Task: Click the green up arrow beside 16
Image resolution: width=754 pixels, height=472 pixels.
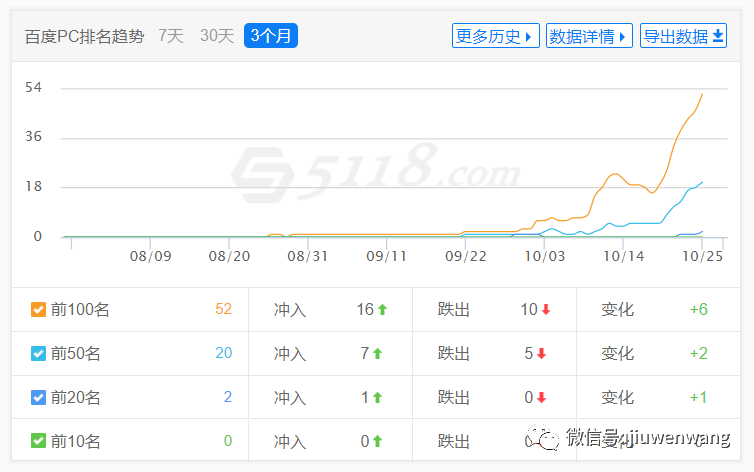Action: 382,310
